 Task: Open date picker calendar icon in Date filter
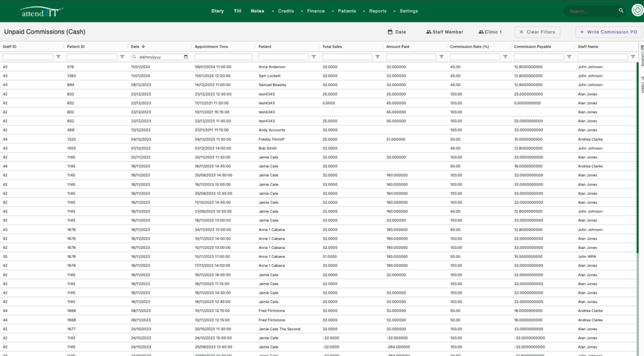click(x=186, y=57)
